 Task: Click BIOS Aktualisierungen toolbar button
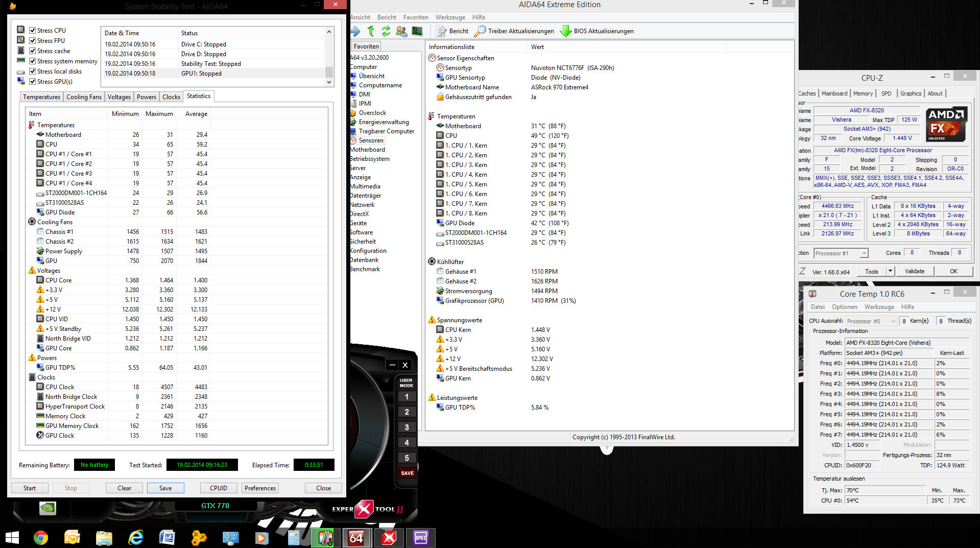click(x=597, y=31)
